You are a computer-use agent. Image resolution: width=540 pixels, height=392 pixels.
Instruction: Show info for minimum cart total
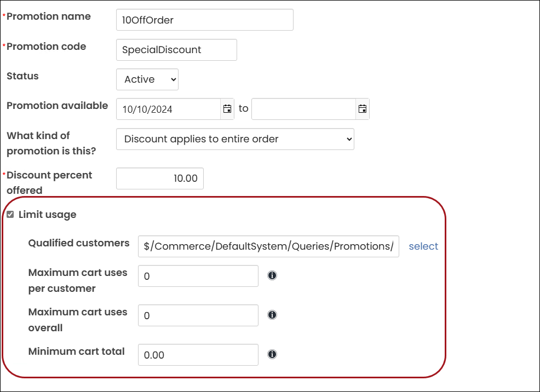(x=272, y=354)
